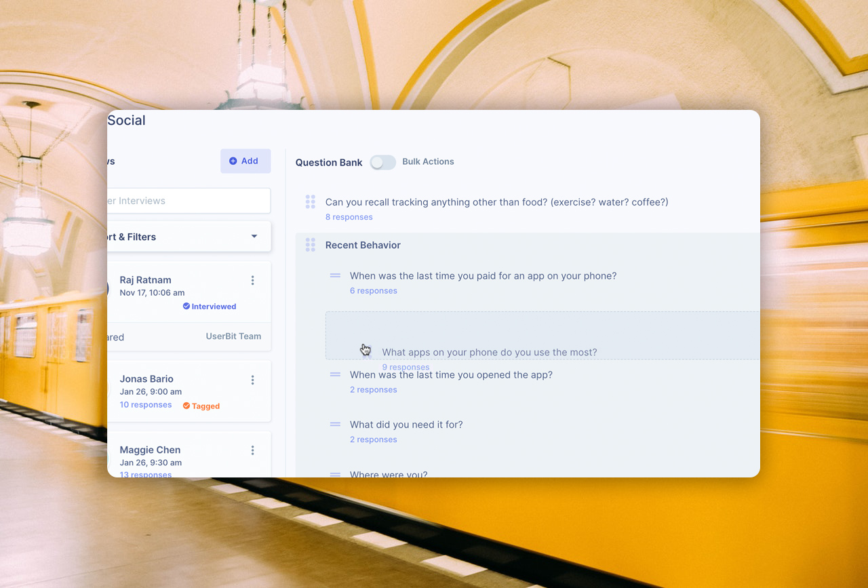Click the drag handle of the paid-app question

tap(335, 275)
